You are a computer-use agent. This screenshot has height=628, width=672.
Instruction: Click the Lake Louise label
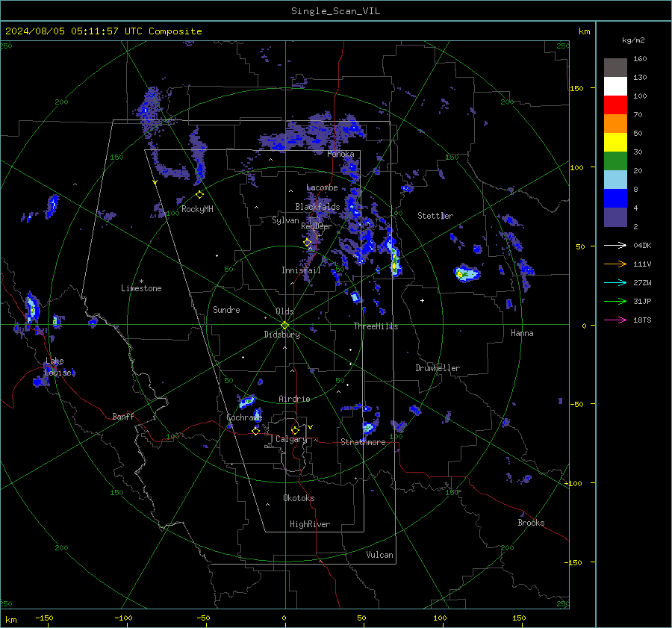coord(58,367)
